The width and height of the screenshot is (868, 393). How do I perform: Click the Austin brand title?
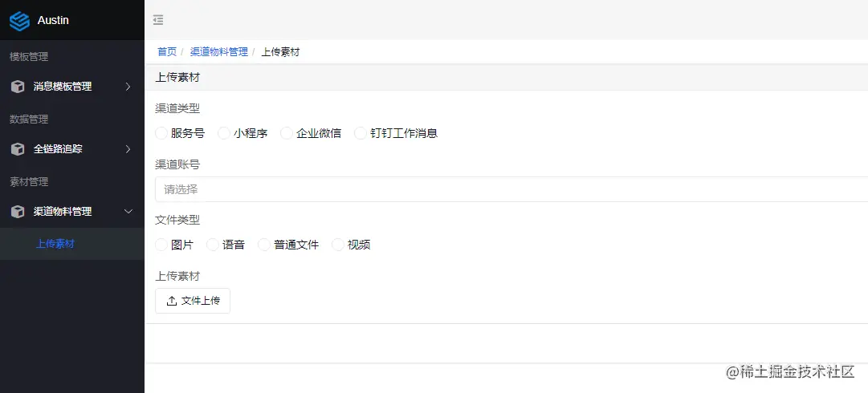click(x=53, y=20)
